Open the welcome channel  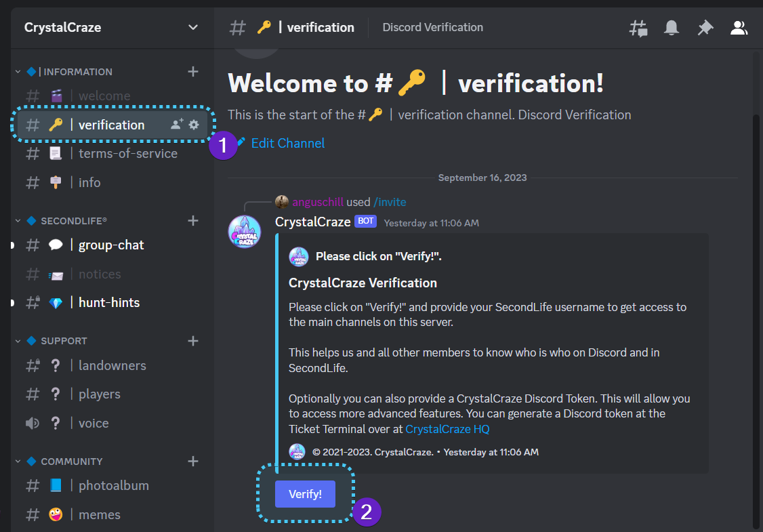pyautogui.click(x=112, y=96)
